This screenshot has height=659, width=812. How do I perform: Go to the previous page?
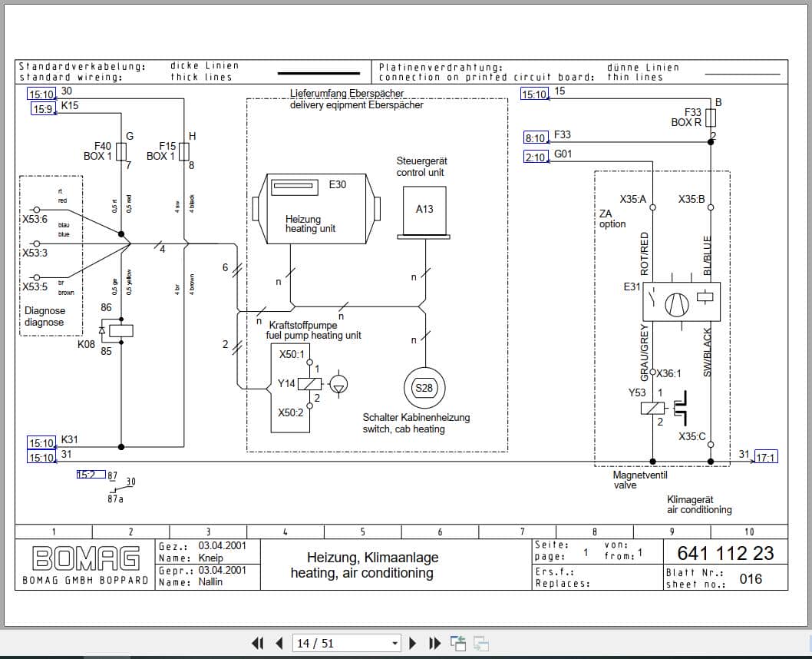[279, 644]
